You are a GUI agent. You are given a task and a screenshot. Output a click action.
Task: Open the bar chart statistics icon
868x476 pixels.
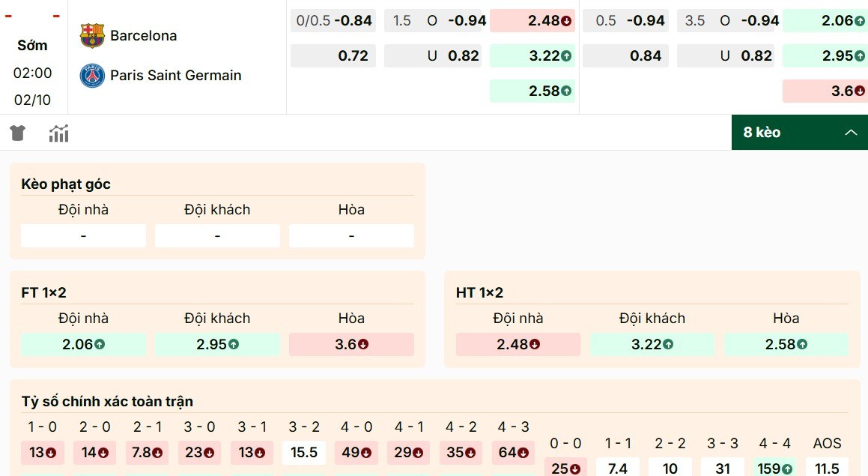point(59,133)
